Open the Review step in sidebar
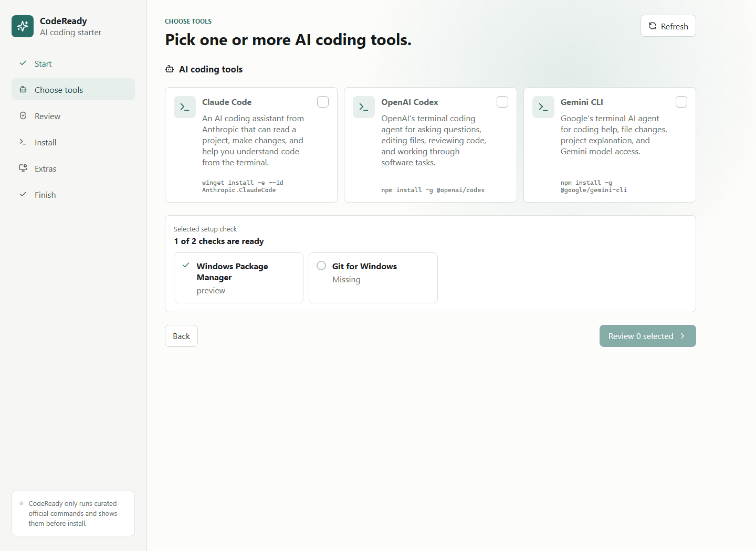The width and height of the screenshot is (756, 551). coord(73,116)
